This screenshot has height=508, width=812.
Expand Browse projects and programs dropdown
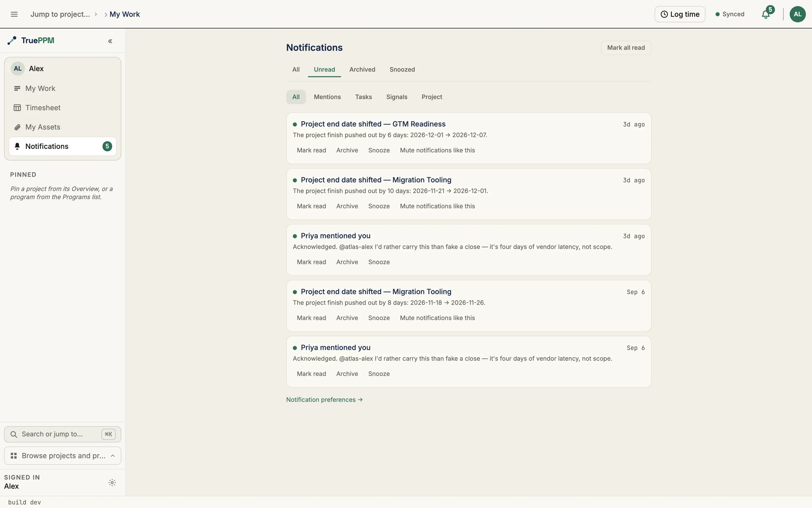[62, 456]
